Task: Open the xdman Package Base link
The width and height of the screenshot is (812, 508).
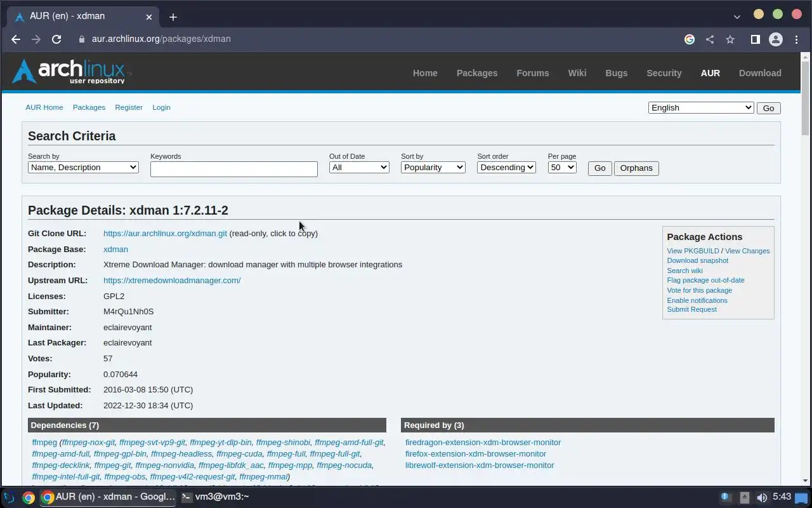Action: point(115,250)
